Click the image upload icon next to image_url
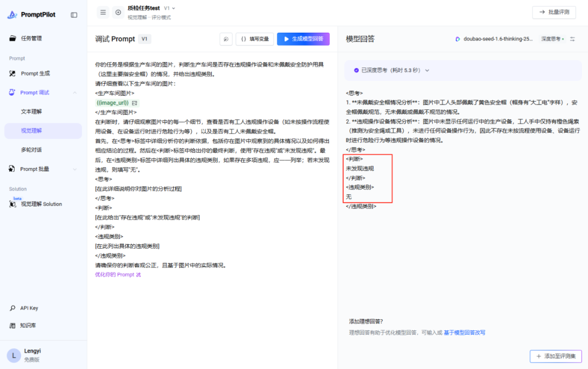588x369 pixels. pos(134,103)
